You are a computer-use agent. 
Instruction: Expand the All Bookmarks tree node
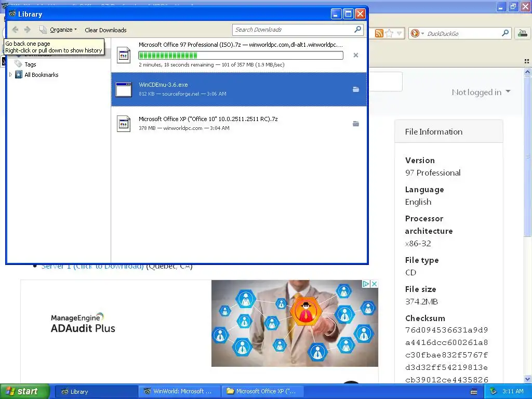coord(10,75)
